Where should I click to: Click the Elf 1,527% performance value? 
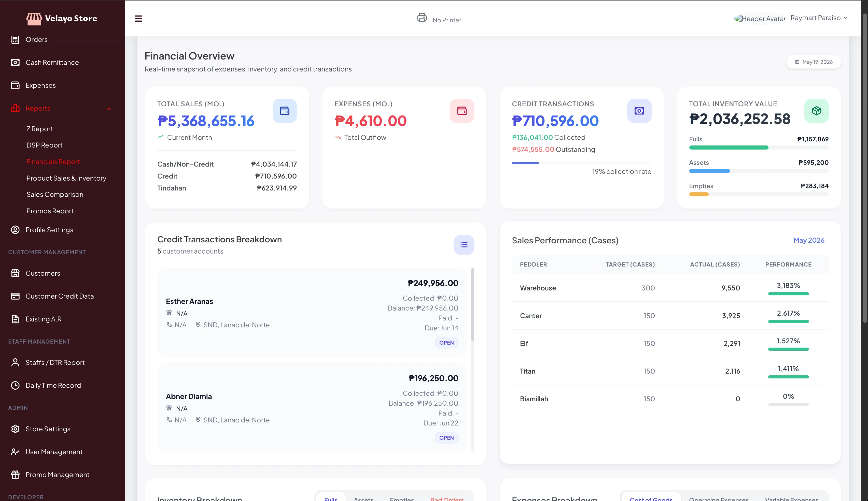[x=788, y=341]
